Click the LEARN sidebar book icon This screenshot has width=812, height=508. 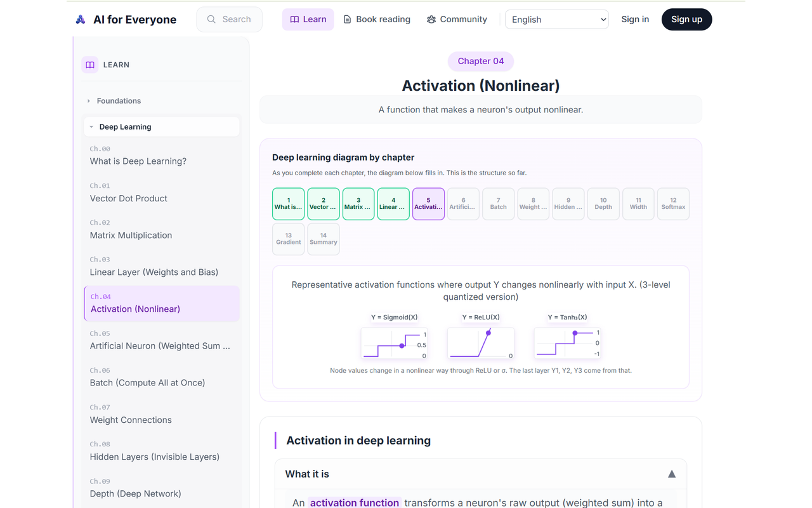(x=90, y=65)
